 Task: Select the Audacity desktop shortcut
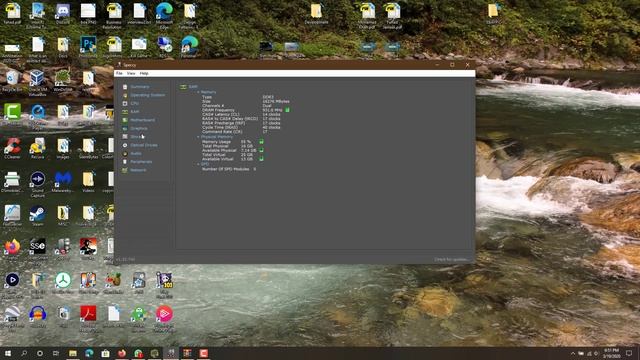click(37, 316)
